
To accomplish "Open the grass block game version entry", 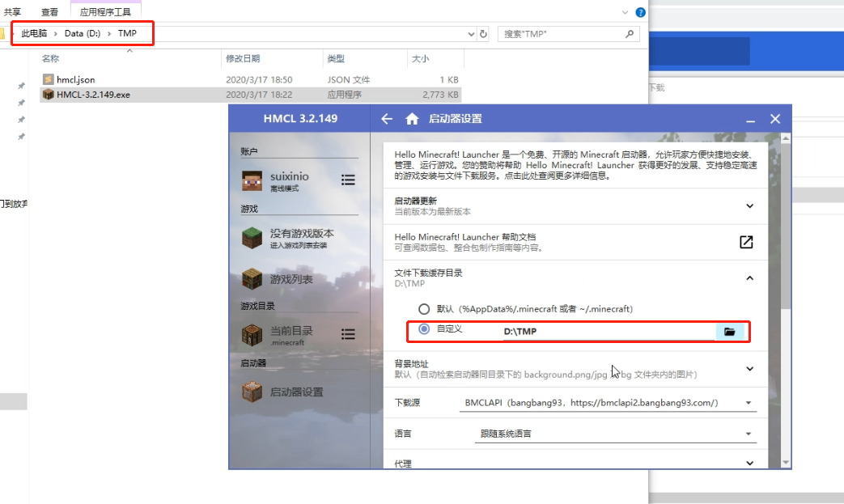I will point(252,238).
